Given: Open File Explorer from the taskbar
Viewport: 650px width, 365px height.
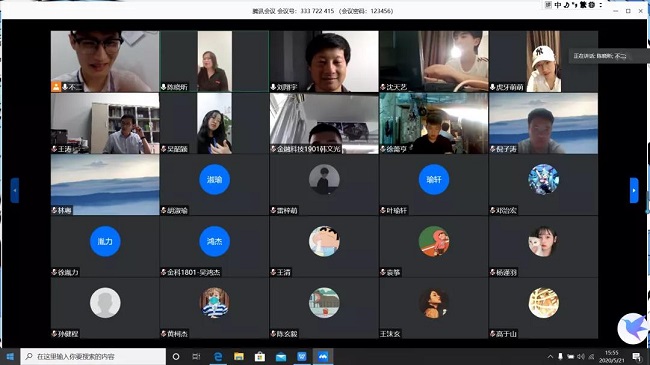Looking at the screenshot, I should pos(239,357).
